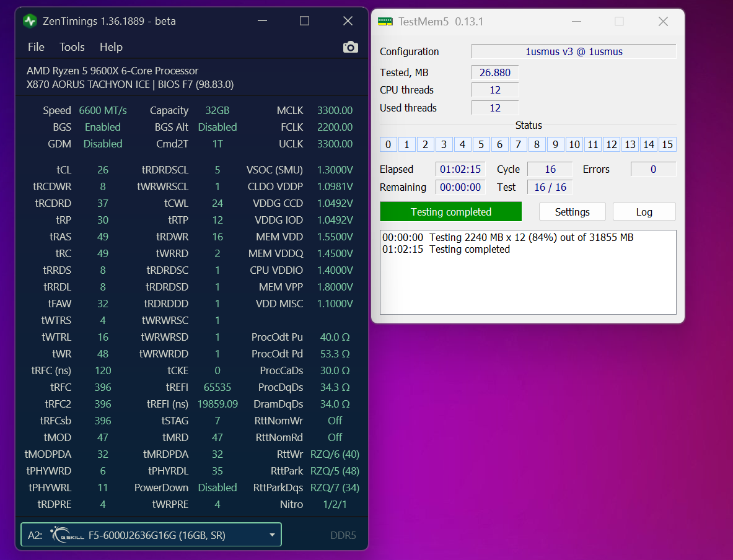Select status box 12 in TestMem5
733x560 pixels.
[612, 144]
